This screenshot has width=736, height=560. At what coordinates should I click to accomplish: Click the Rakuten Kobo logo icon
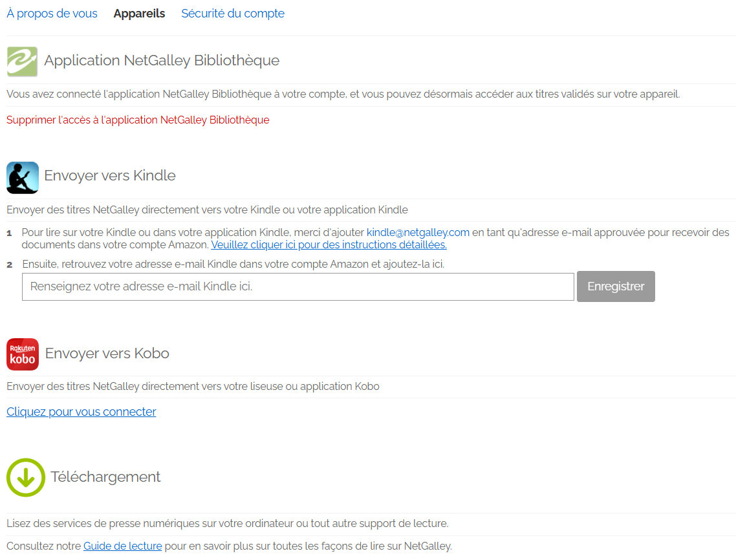23,354
